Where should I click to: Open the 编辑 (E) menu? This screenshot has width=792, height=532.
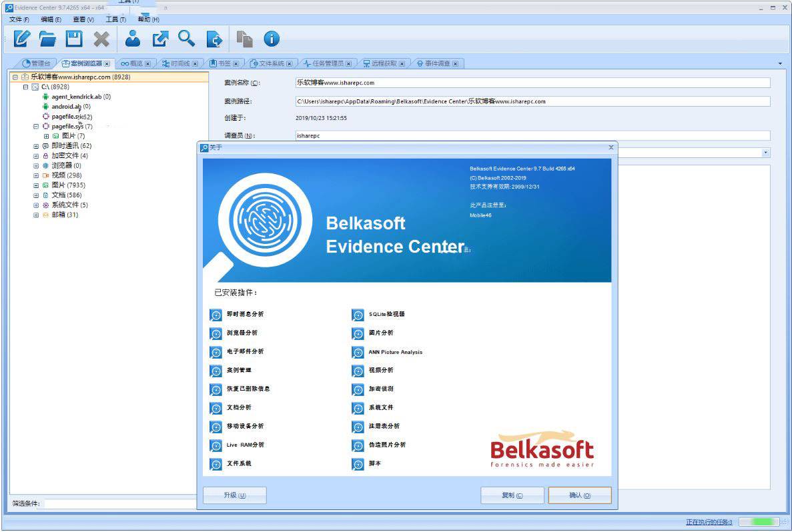tap(51, 19)
